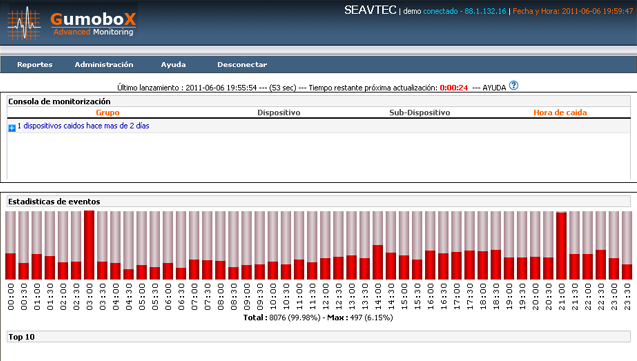637x361 pixels.
Task: Open the Ayuda menu
Action: tap(173, 65)
